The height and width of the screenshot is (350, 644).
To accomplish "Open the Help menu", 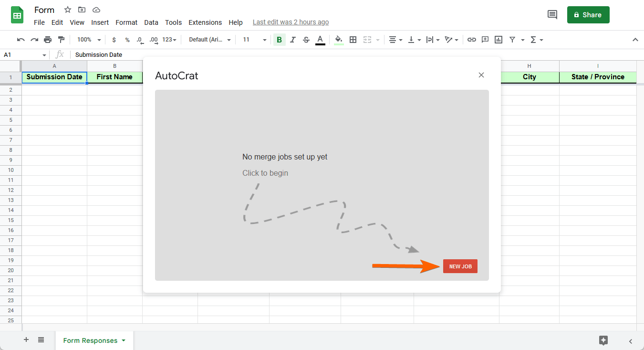I will [236, 22].
